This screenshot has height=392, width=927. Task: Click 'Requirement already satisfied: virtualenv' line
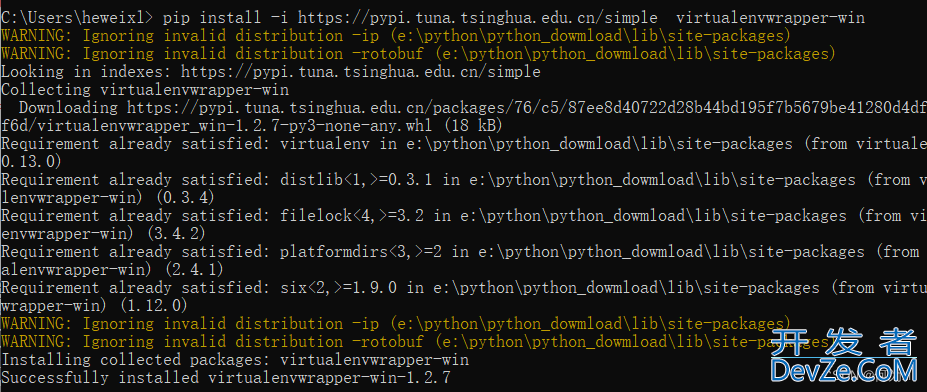point(464,144)
